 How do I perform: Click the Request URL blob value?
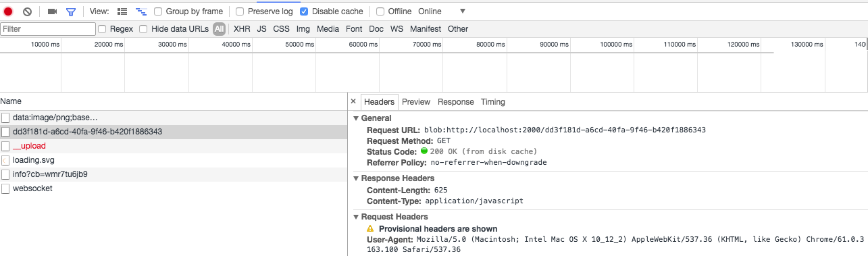564,130
